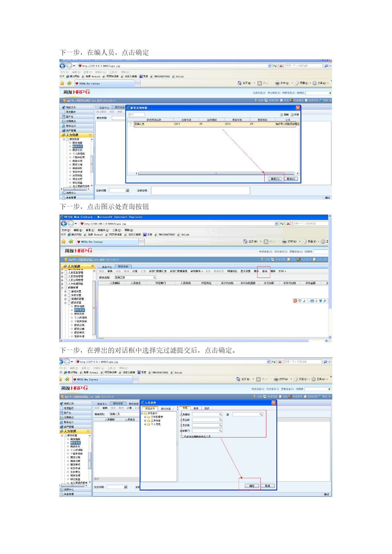Click 栏目 icon in 薪资类别参照 dialog
The width and height of the screenshot is (392, 554).
coord(292,115)
